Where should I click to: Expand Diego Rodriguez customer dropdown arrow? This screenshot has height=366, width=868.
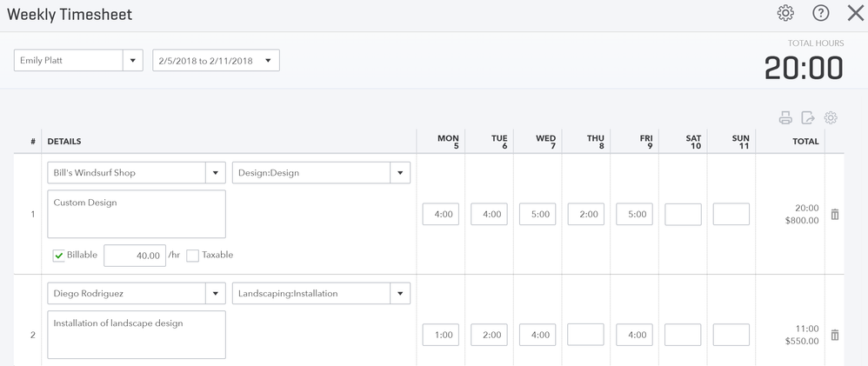pyautogui.click(x=216, y=294)
